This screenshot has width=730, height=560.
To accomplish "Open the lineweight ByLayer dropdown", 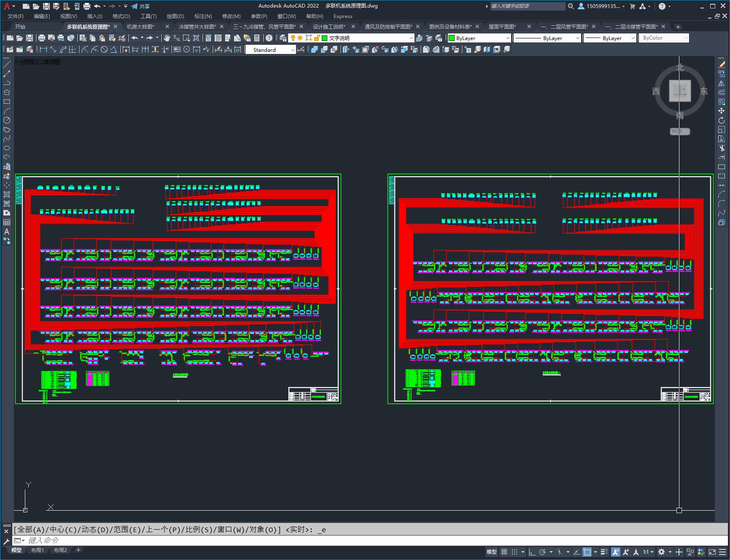I will click(x=610, y=38).
